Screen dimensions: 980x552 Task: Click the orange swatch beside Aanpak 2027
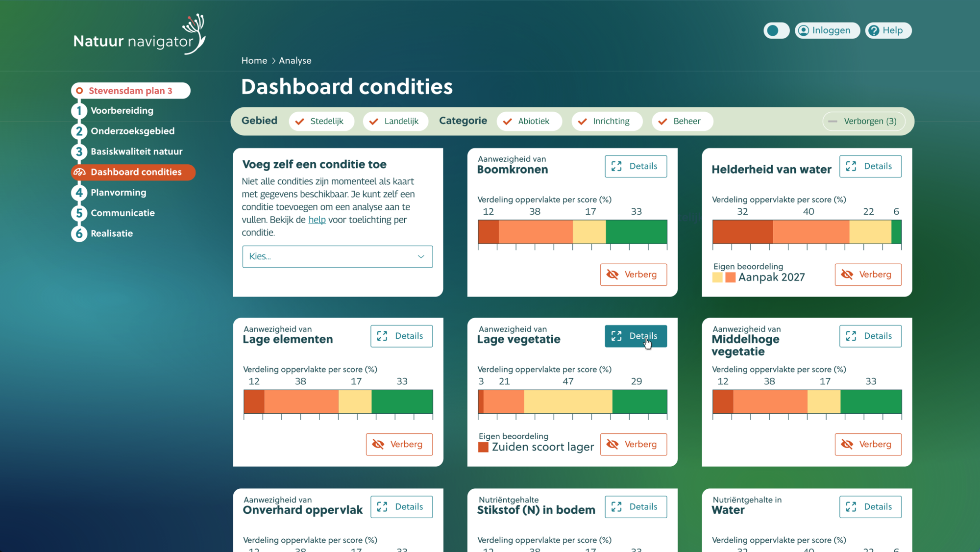click(x=730, y=277)
